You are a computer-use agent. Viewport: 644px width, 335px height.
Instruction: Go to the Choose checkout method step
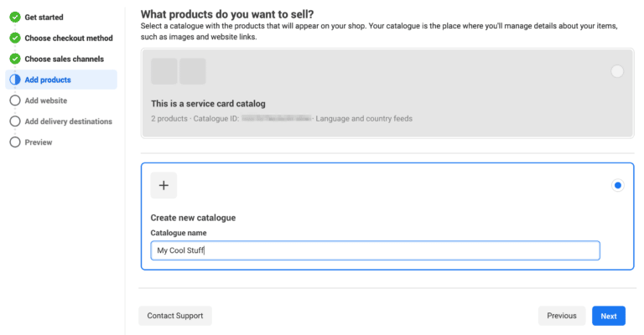tap(68, 38)
